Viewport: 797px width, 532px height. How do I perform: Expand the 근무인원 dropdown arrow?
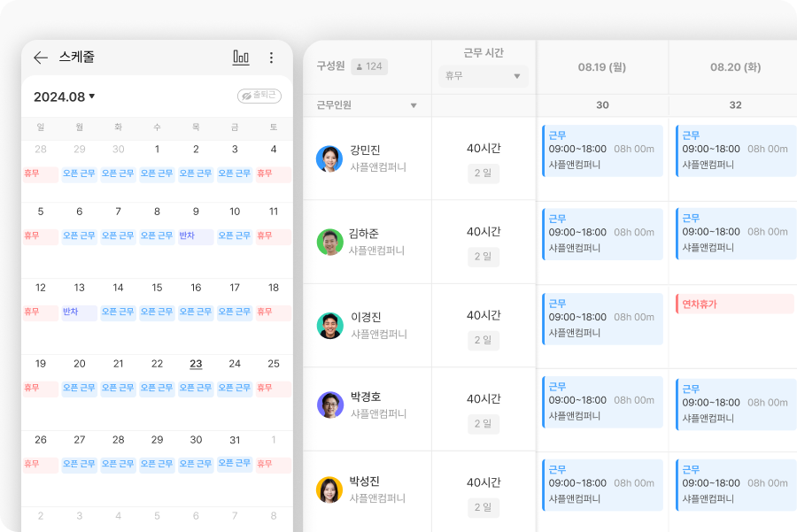point(413,105)
